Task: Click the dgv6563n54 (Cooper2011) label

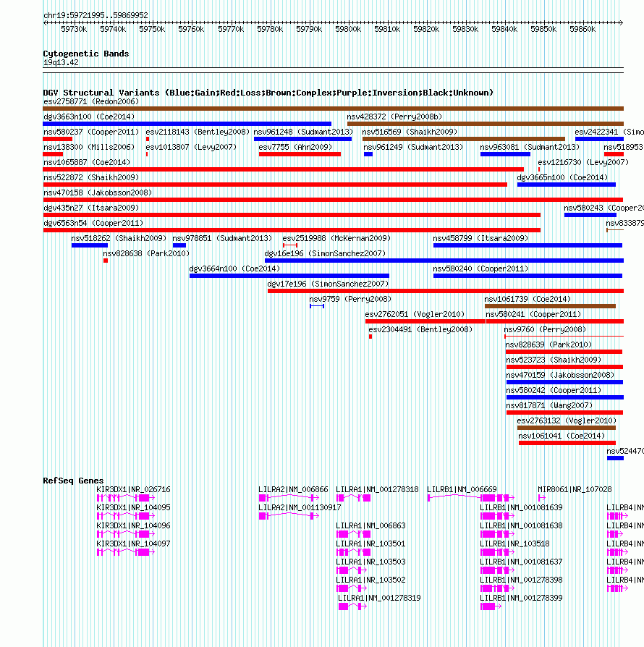Action: 93,223
